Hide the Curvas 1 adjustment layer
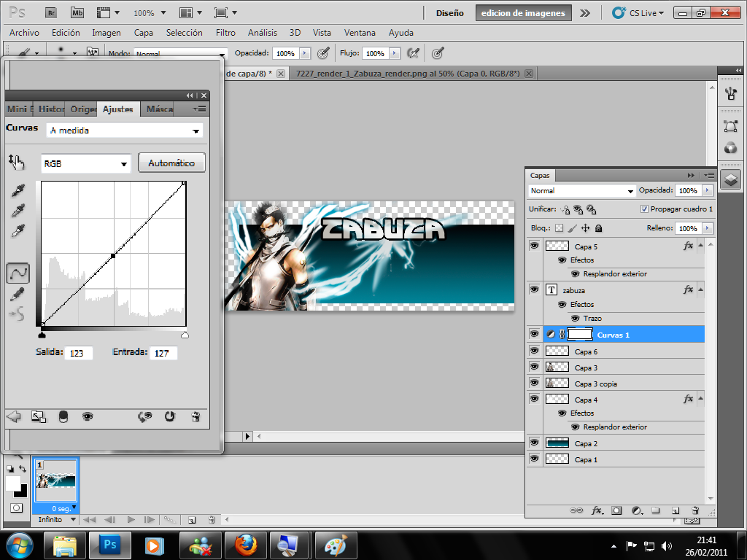This screenshot has height=560, width=747. (x=535, y=334)
